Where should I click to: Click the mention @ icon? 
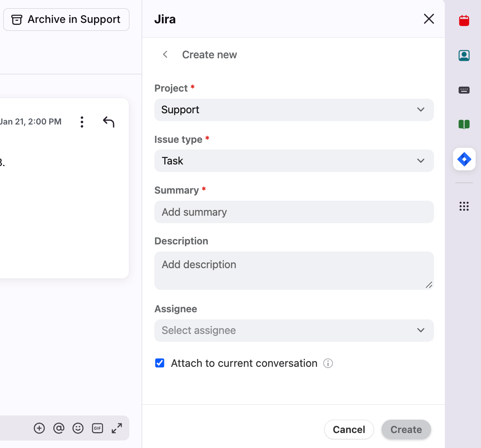click(59, 428)
